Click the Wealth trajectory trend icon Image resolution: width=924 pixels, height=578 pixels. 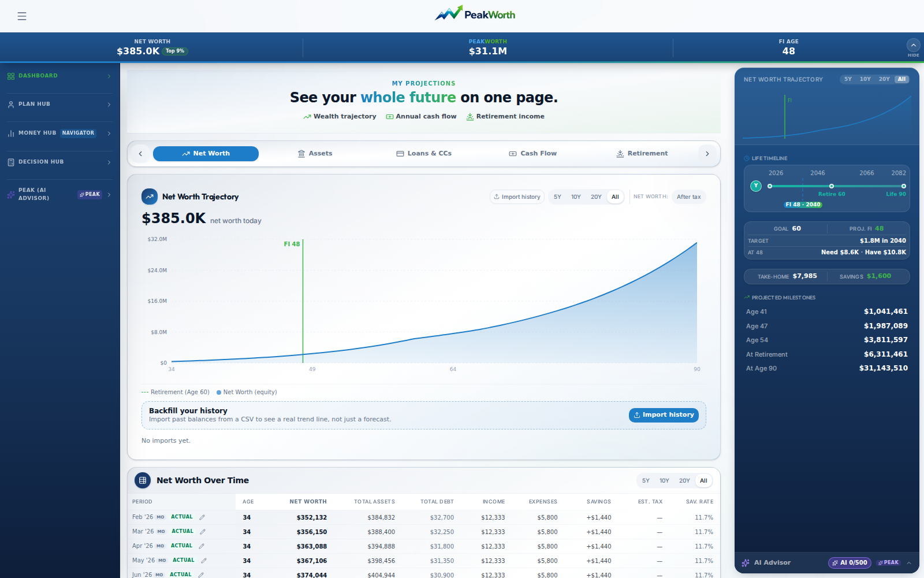(x=307, y=117)
